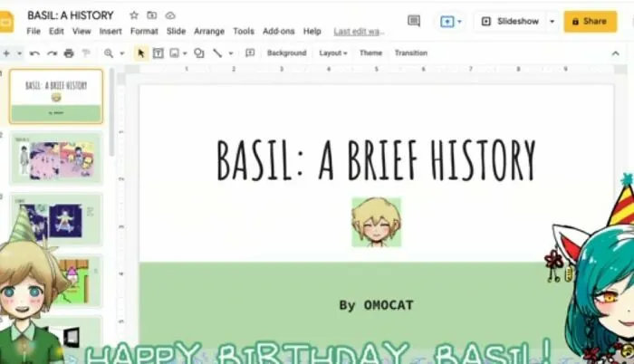Open the zoom level dropdown arrow
The image size is (634, 364).
pyautogui.click(x=121, y=53)
